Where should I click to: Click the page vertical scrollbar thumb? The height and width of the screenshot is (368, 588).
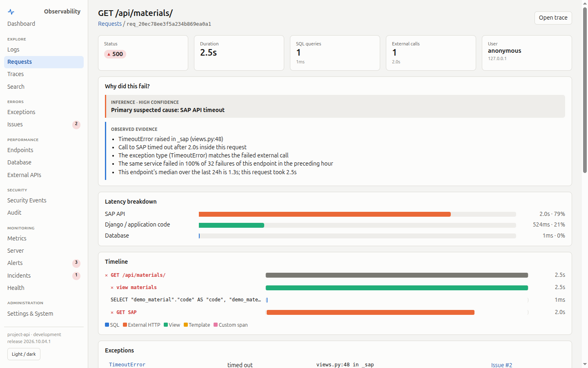coord(585,90)
